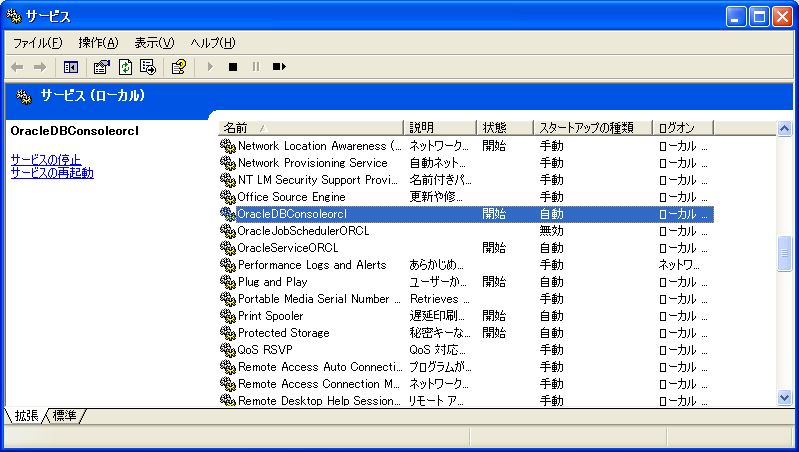Open the ファイル(F) menu

37,43
